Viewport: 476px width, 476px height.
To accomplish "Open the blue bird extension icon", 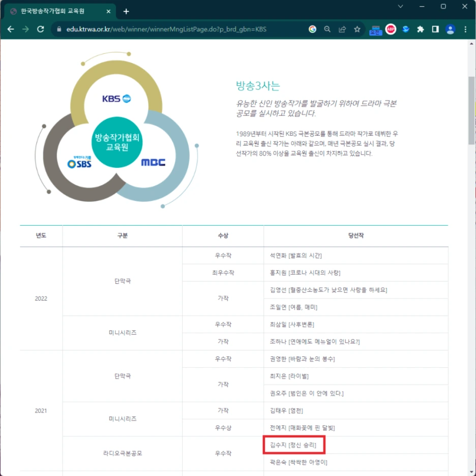I will tap(406, 29).
